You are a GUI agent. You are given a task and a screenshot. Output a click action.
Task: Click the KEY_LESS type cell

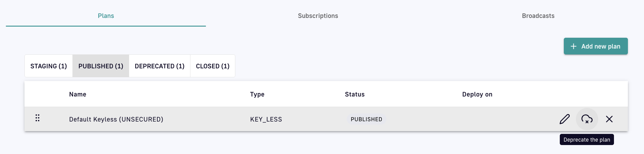click(x=266, y=119)
